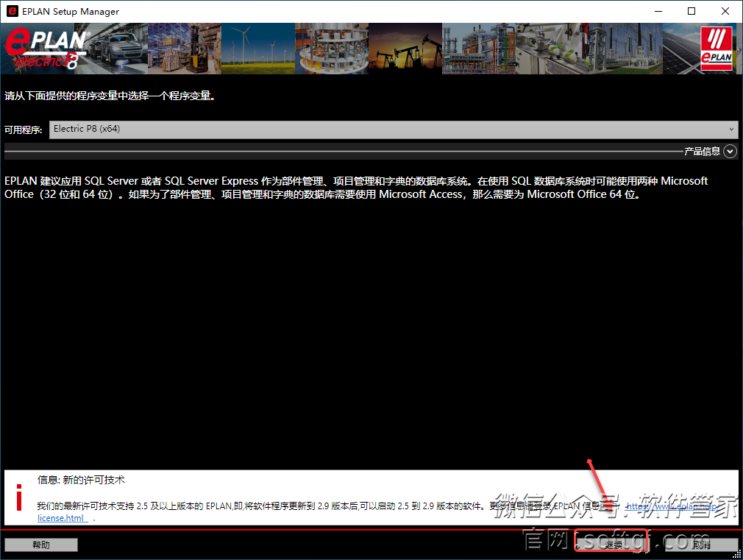Expand the 产品信息 section with the chevron

tap(730, 152)
